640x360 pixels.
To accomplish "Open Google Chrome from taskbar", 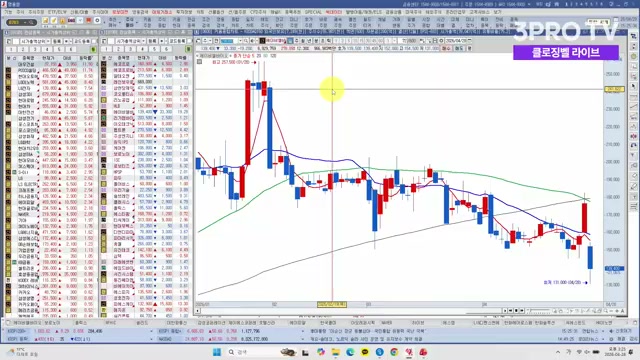I will [394, 352].
